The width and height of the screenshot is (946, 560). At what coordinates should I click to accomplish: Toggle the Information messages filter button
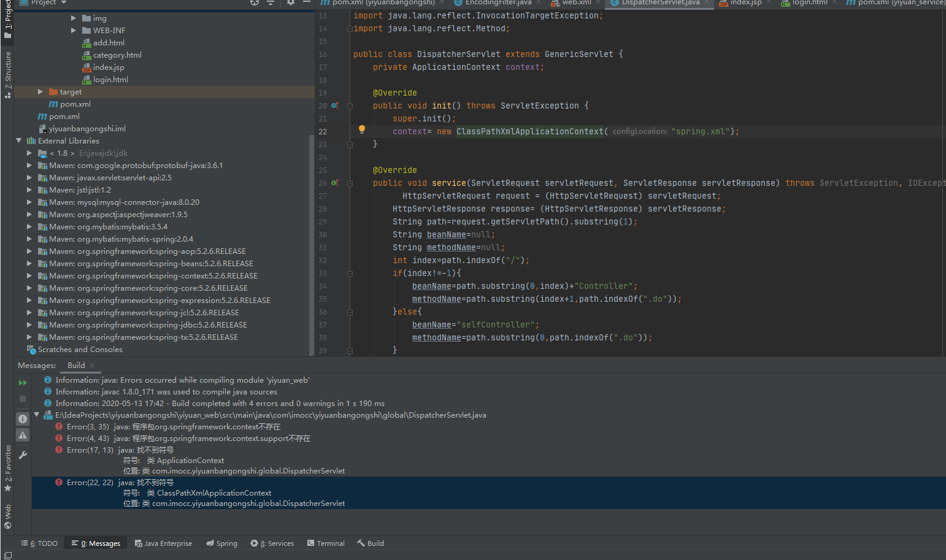point(23,419)
